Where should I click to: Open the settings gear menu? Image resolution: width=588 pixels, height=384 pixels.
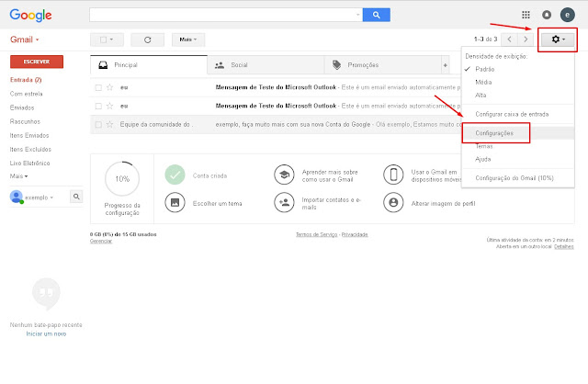[x=558, y=39]
